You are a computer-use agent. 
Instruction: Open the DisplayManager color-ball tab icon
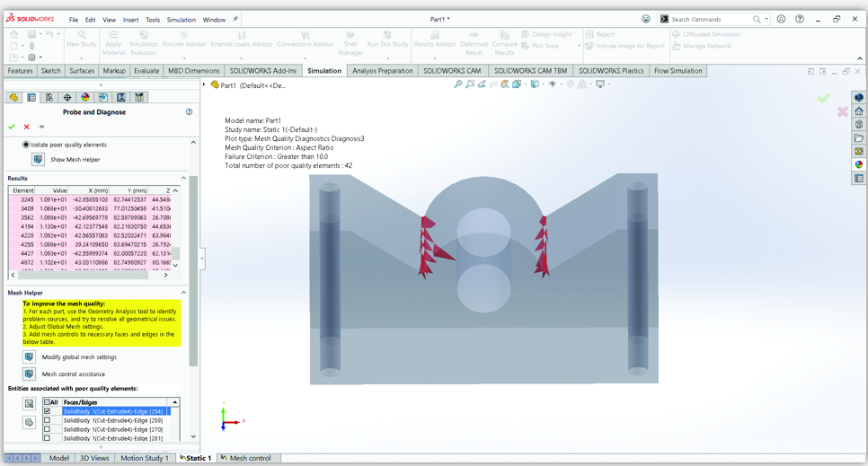85,97
